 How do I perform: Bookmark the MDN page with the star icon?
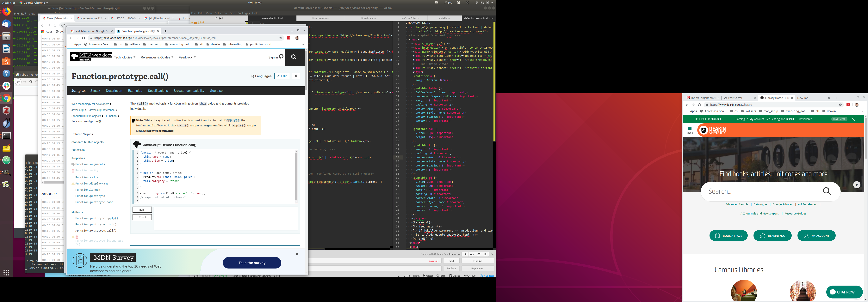click(x=281, y=38)
